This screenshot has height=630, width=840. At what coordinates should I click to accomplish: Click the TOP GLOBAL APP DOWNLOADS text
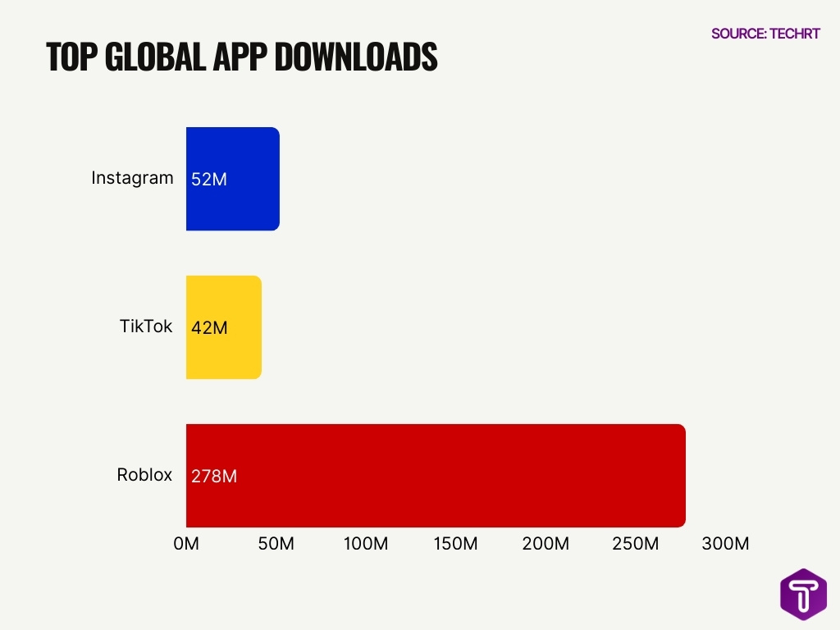coord(243,57)
